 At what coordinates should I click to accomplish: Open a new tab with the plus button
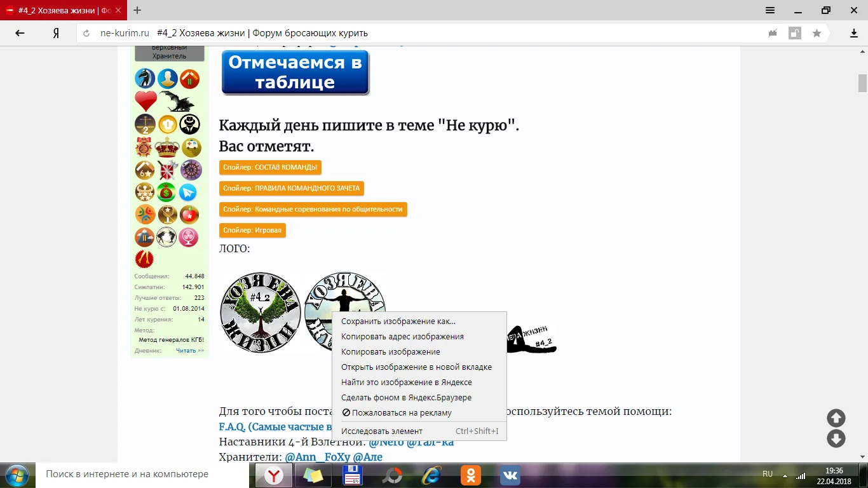[x=137, y=10]
